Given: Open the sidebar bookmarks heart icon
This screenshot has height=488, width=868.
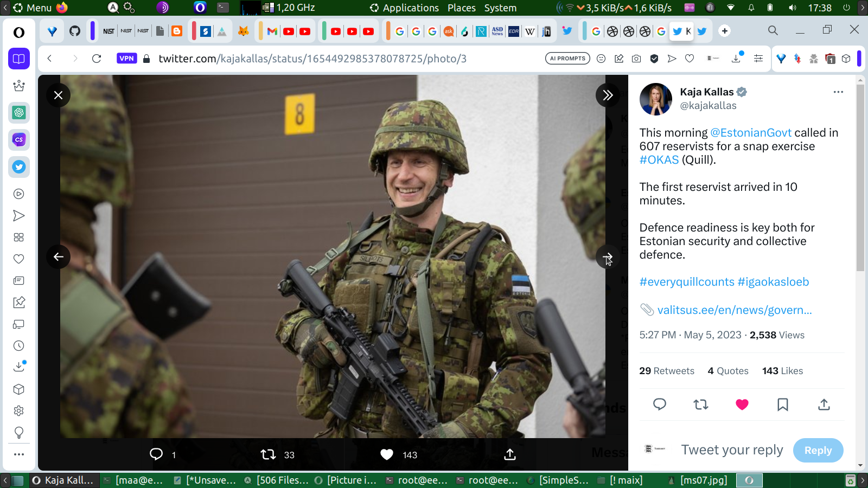Looking at the screenshot, I should pyautogui.click(x=19, y=259).
